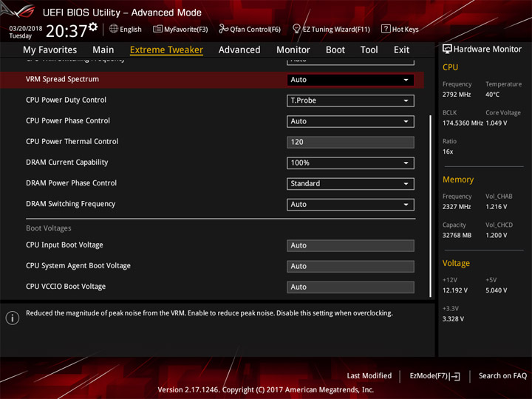Click the CPU temperature 40°C value
Viewport: 532px width, 399px height.
tap(492, 95)
